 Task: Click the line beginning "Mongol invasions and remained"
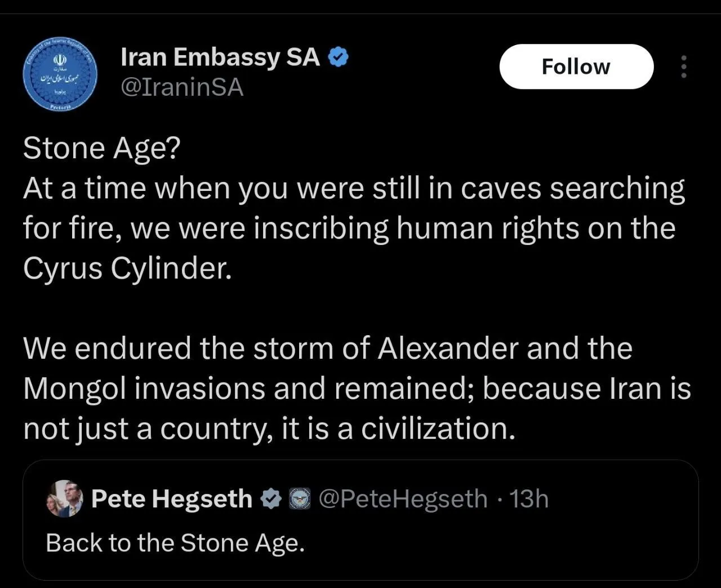tap(357, 388)
